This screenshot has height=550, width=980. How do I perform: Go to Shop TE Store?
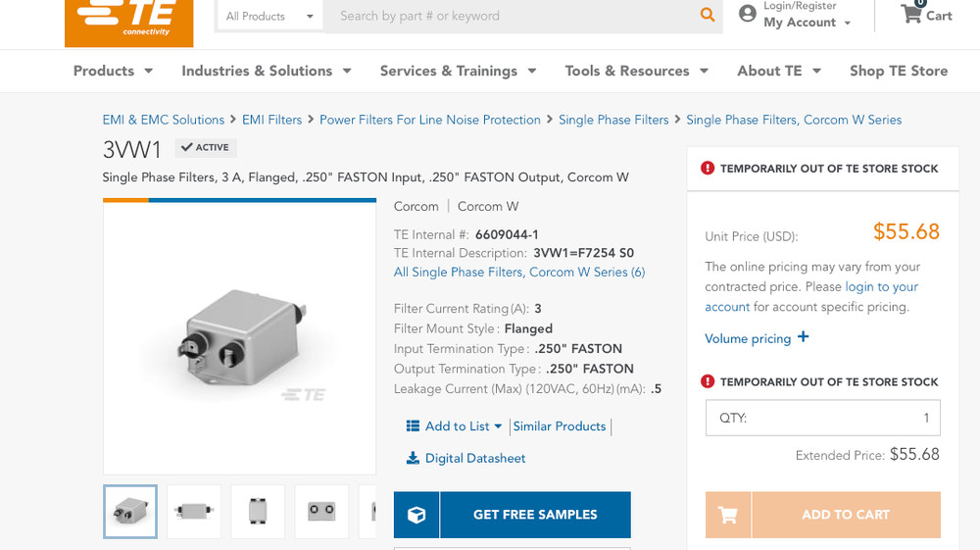click(x=898, y=71)
